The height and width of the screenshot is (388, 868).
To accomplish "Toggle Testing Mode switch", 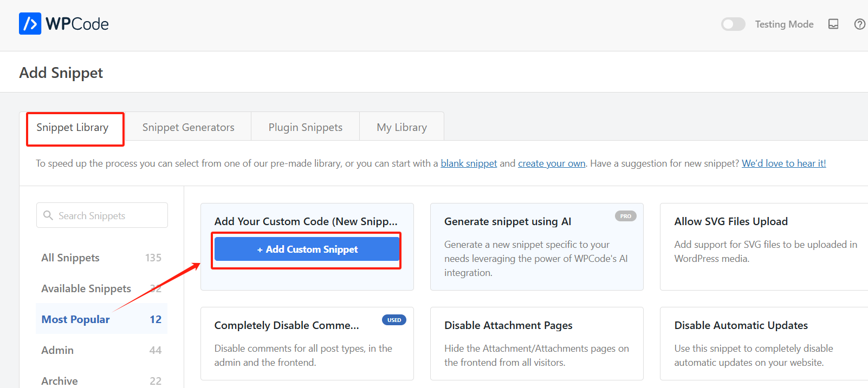I will pos(733,24).
